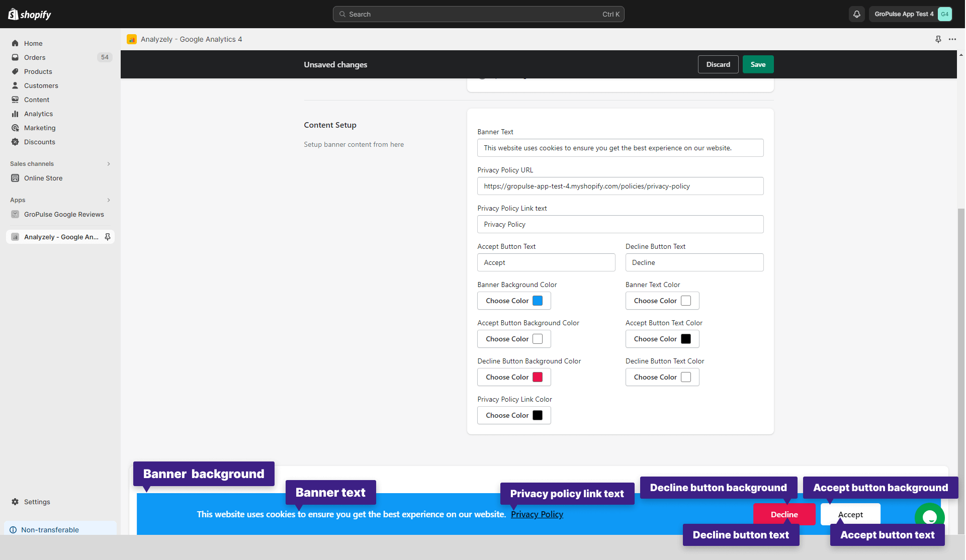
Task: Choose Decline Button Background Color red swatch
Action: [538, 377]
